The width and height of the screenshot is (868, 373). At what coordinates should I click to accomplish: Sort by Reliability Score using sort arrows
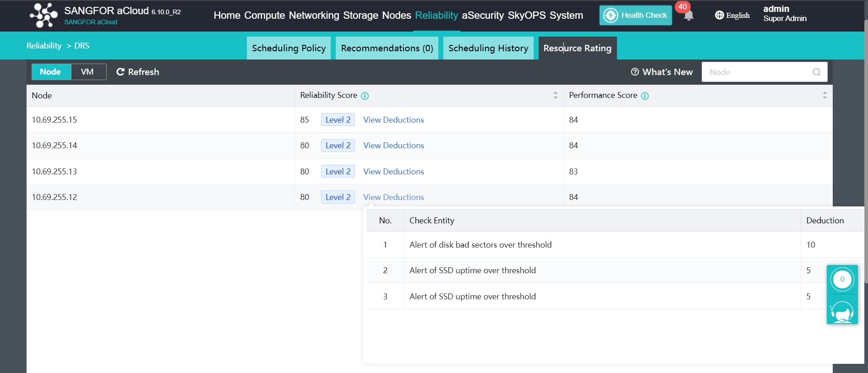[556, 95]
